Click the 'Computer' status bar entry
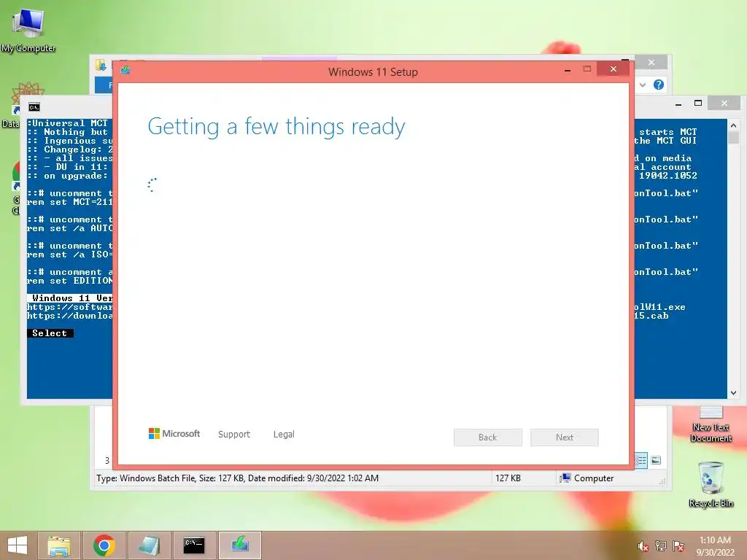 pyautogui.click(x=587, y=478)
